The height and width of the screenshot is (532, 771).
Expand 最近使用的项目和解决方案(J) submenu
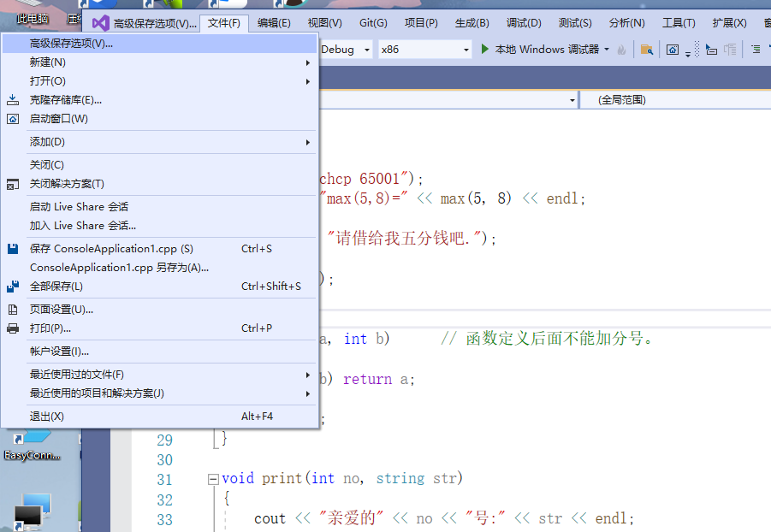tap(308, 393)
